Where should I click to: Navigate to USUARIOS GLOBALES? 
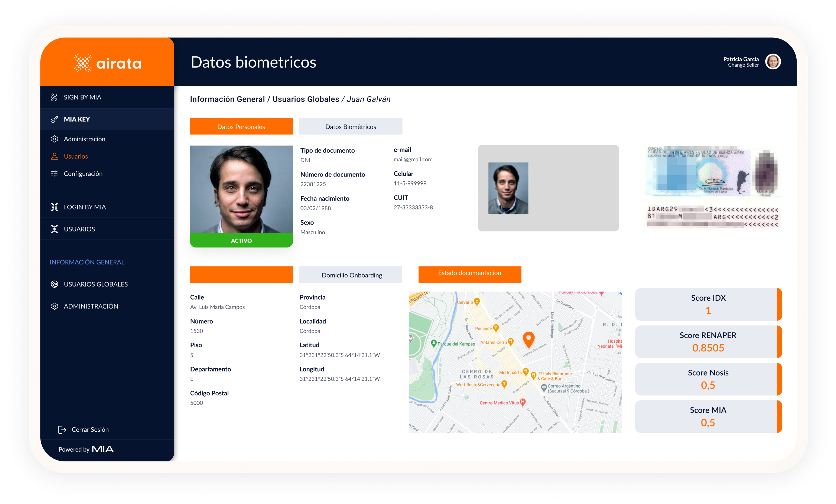point(107,284)
